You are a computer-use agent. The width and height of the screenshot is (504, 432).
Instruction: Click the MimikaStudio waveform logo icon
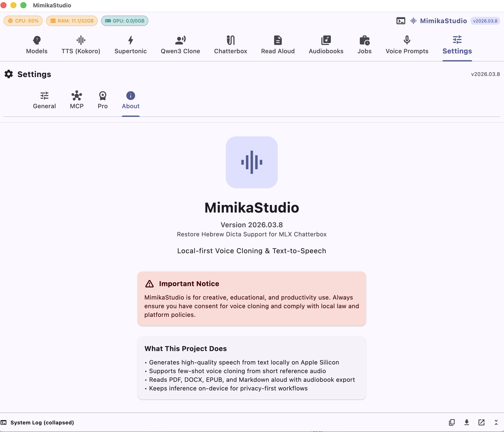pyautogui.click(x=413, y=21)
